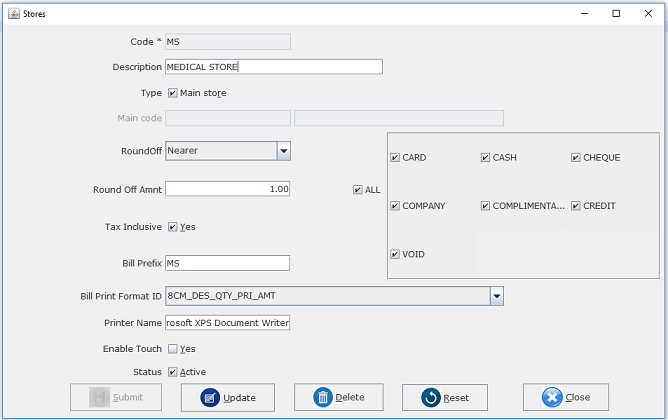Toggle the VOID checkbox
Image resolution: width=668 pixels, height=420 pixels.
pyautogui.click(x=395, y=254)
